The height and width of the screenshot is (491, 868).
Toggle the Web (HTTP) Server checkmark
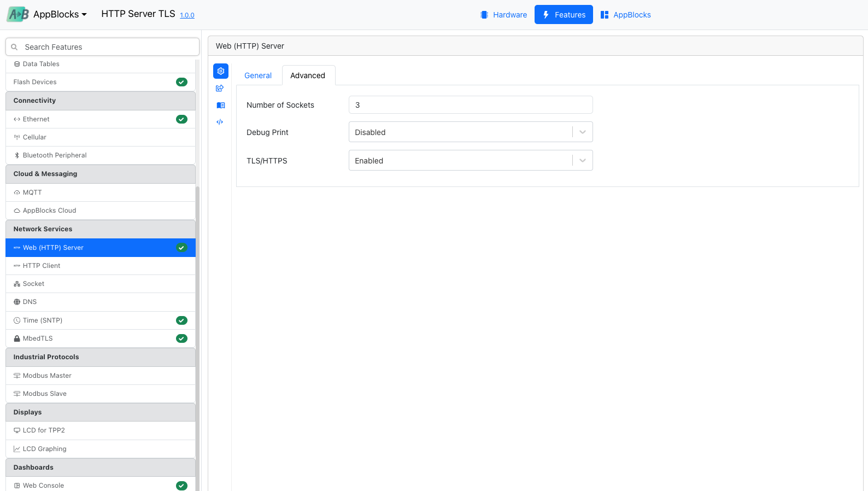(182, 248)
